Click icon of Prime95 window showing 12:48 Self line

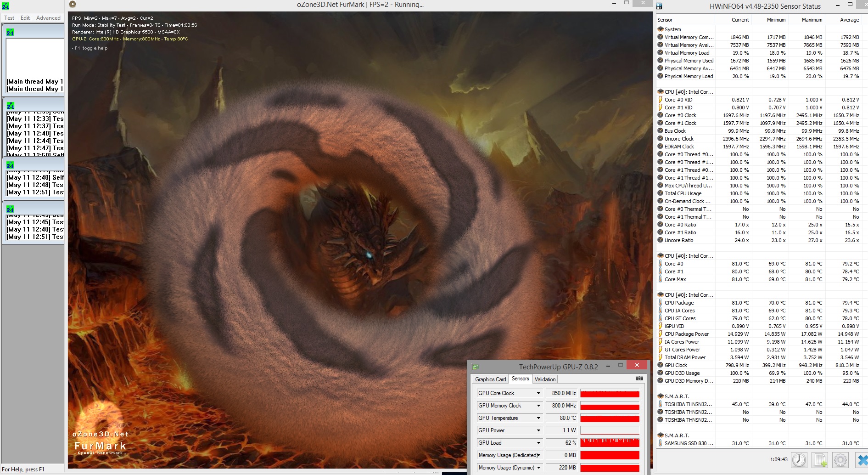(x=10, y=164)
